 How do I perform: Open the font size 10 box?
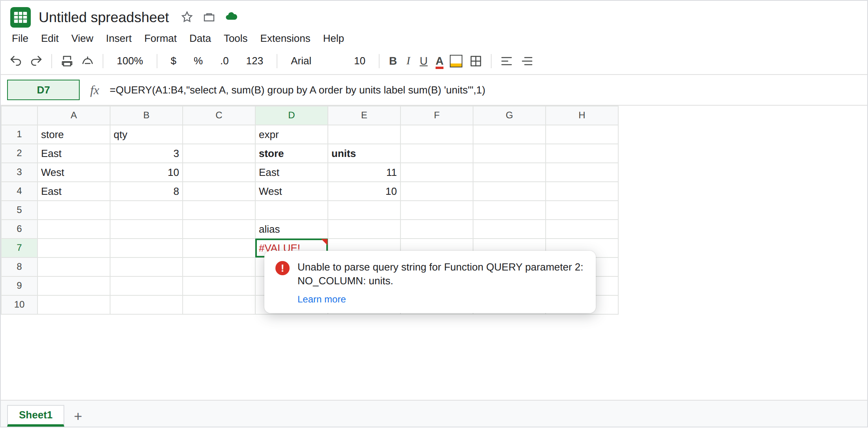pyautogui.click(x=359, y=61)
